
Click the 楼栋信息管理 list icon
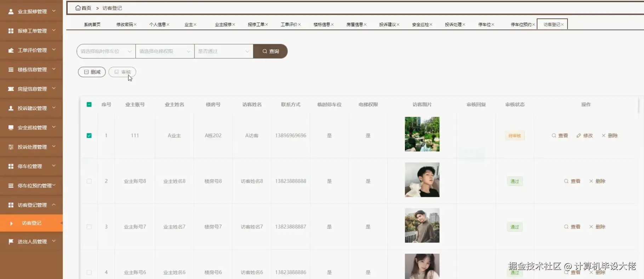click(x=11, y=70)
